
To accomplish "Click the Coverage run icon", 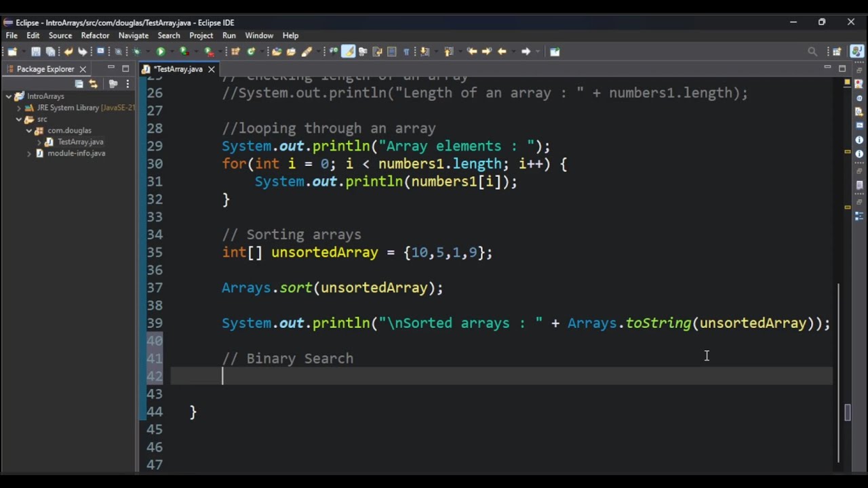I will pyautogui.click(x=184, y=52).
